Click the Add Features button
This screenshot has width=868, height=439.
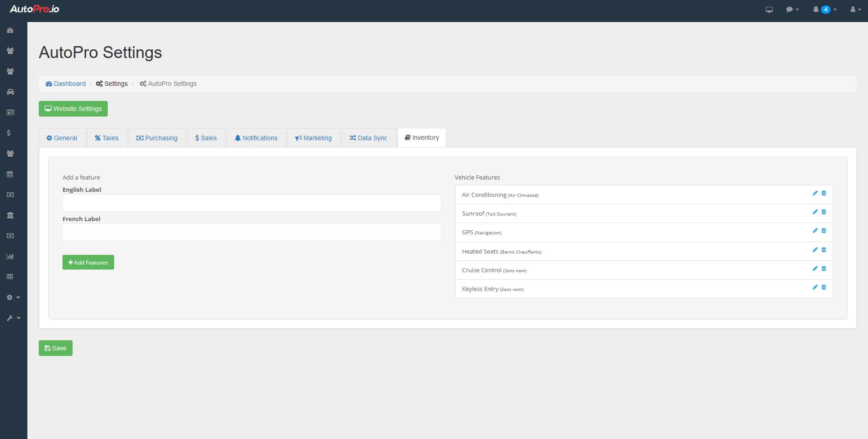(x=88, y=262)
